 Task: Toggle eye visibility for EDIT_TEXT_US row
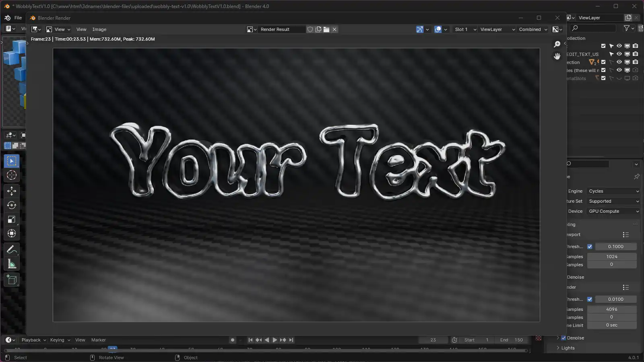pos(619,54)
